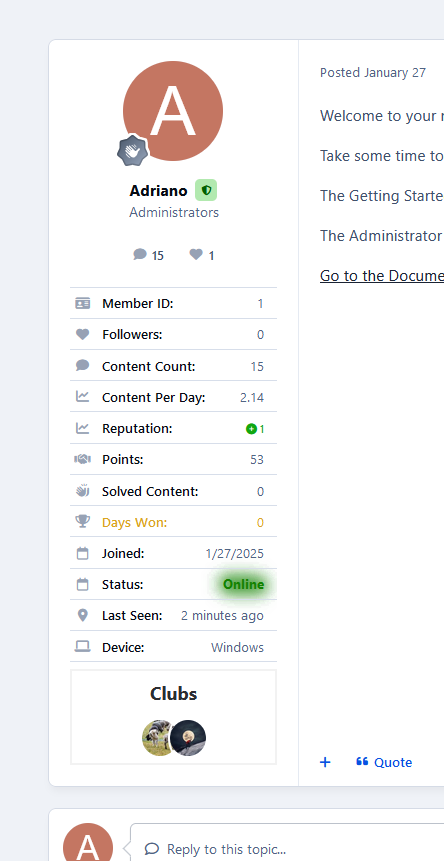This screenshot has height=861, width=444.
Task: Click the plus multiquote button
Action: coord(325,762)
